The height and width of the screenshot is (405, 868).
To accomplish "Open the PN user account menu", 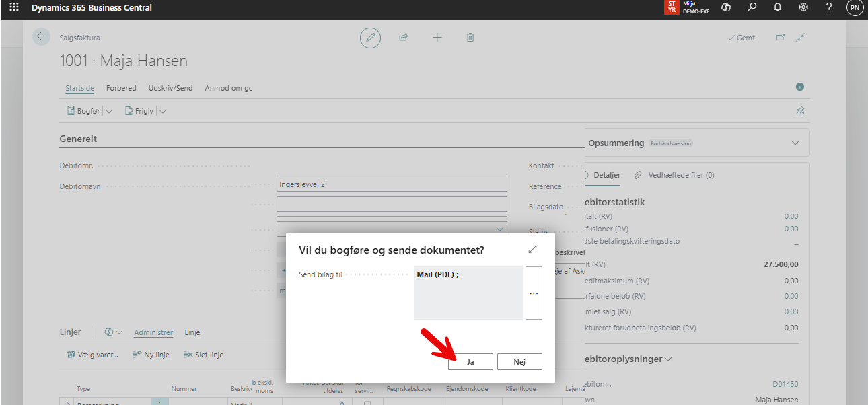I will [855, 8].
